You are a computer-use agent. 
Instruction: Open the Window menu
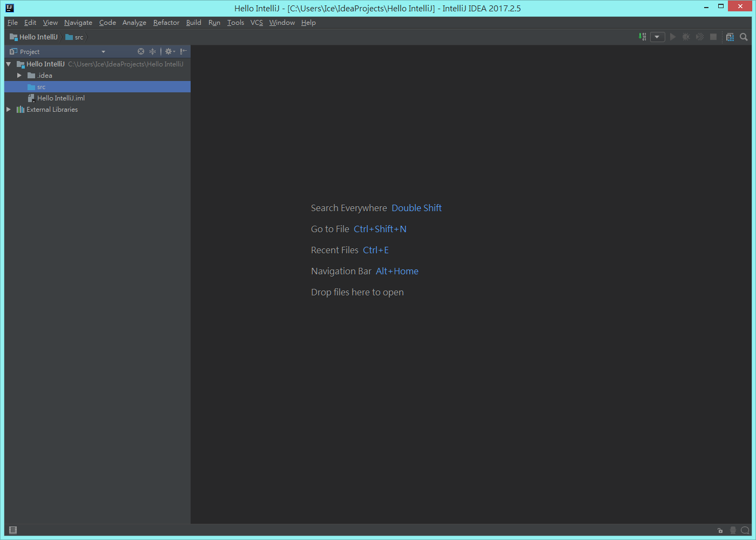[282, 23]
